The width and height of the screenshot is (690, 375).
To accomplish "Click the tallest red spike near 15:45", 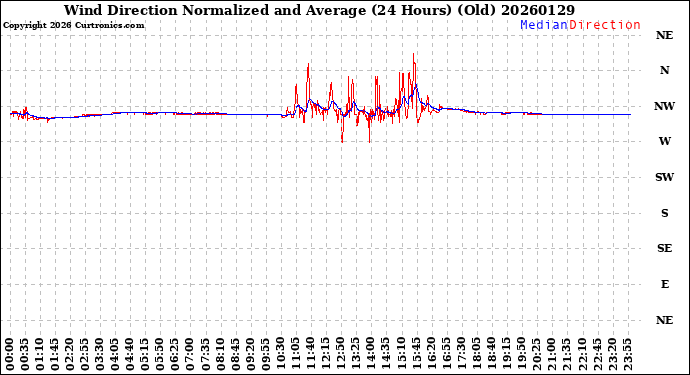I will pyautogui.click(x=414, y=66).
